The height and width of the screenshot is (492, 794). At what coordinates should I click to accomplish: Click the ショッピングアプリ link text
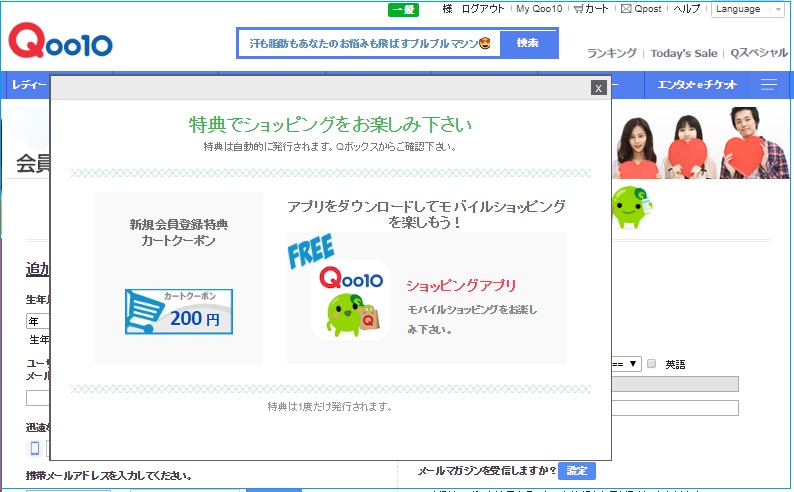pos(461,285)
